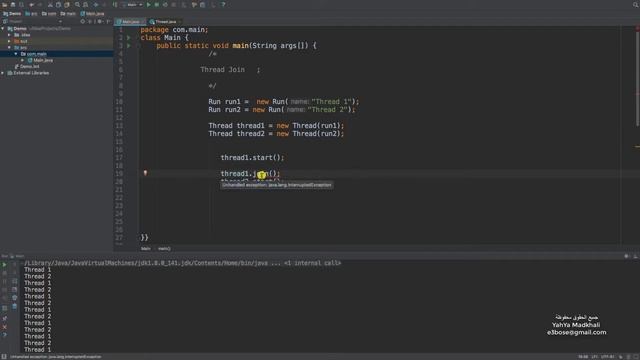Image resolution: width=640 pixels, height=360 pixels.
Task: Collapse the src folder arrow
Action: click(x=9, y=47)
